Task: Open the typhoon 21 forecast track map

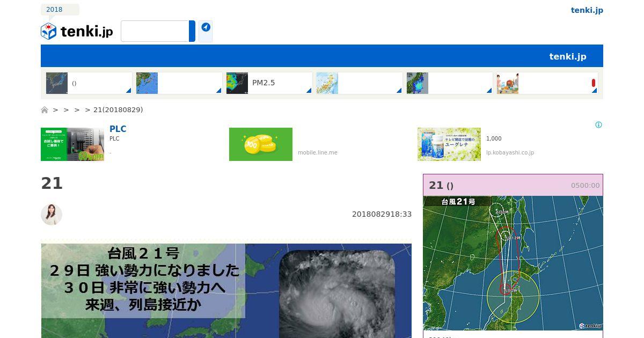Action: (x=513, y=263)
